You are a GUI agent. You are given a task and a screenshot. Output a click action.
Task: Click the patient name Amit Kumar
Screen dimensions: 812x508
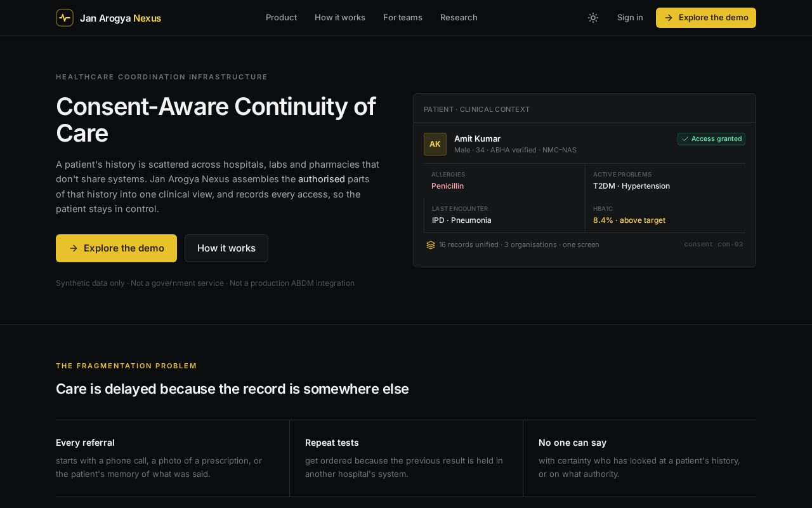coord(477,138)
